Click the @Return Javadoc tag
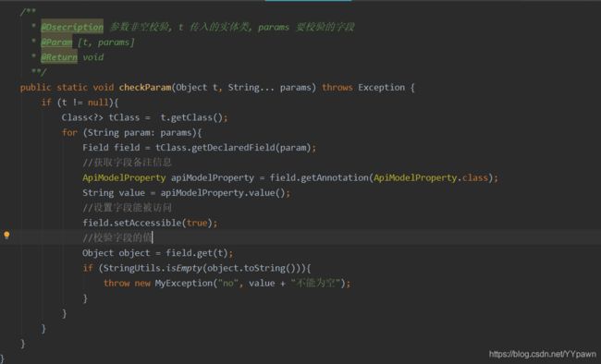Screen dimensions: 601x364 (59, 57)
